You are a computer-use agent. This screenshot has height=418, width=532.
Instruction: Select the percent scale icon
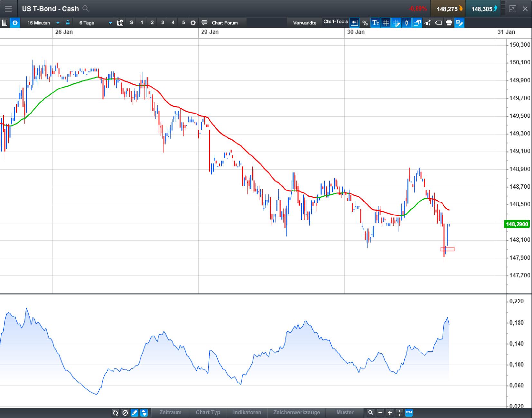click(x=365, y=23)
